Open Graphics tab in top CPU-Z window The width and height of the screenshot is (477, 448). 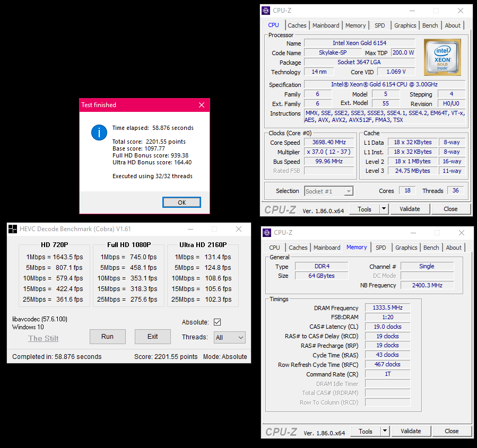405,25
